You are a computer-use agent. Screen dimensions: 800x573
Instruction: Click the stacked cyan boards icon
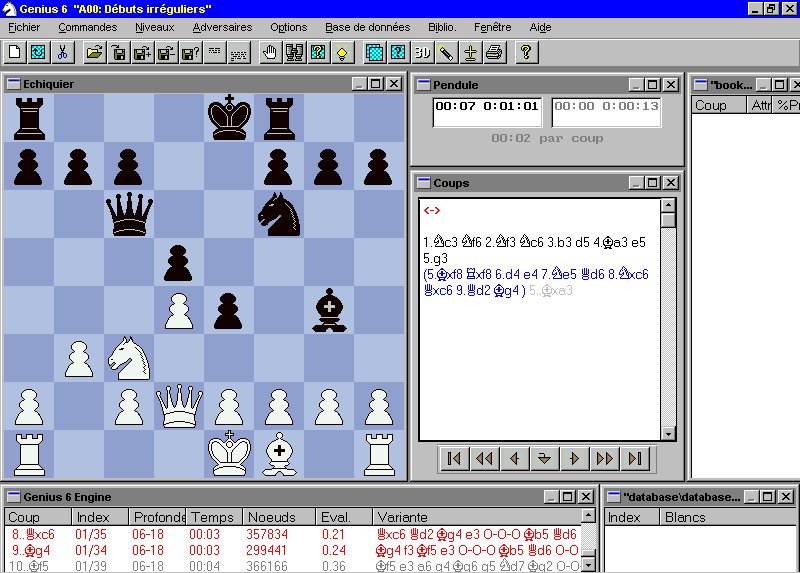pos(374,52)
